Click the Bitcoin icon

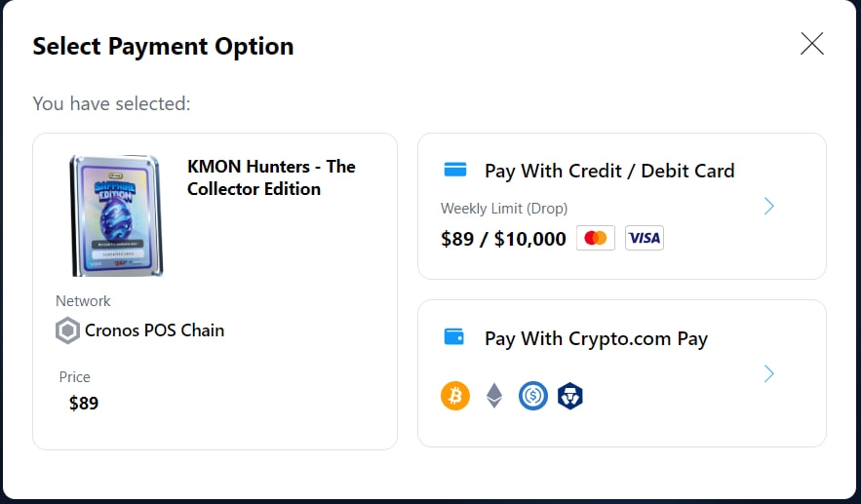tap(455, 395)
